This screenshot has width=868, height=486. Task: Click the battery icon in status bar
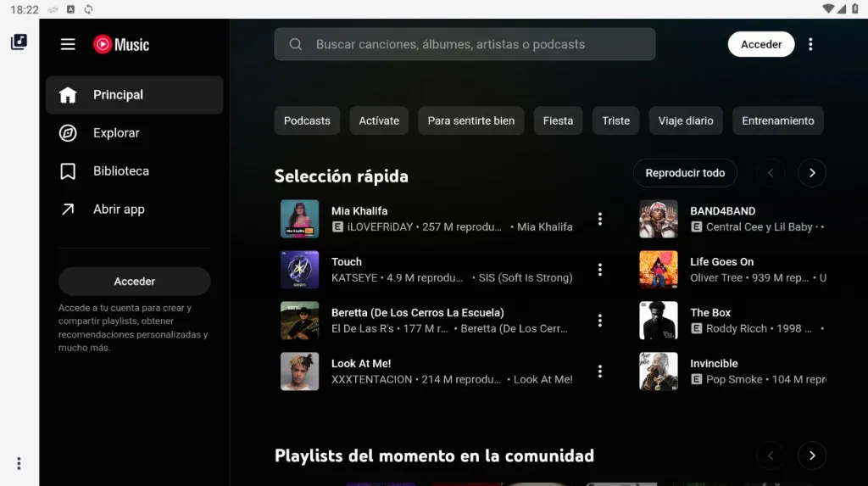[x=855, y=8]
